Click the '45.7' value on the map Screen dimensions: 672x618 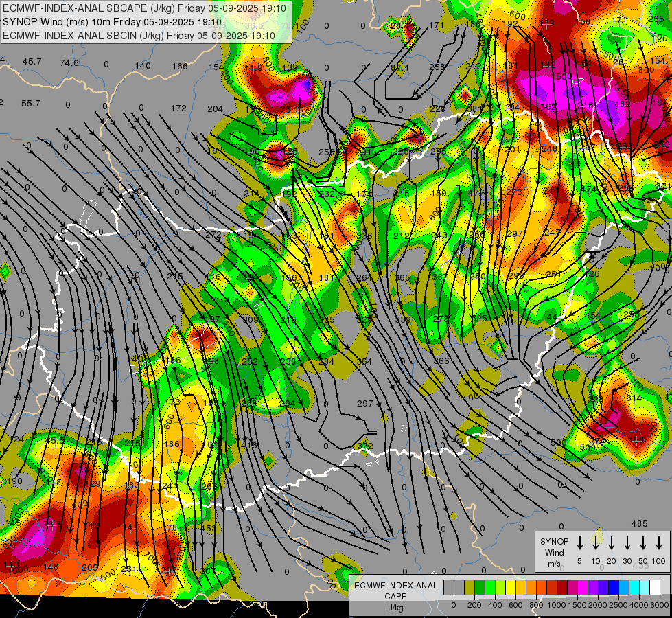point(32,62)
